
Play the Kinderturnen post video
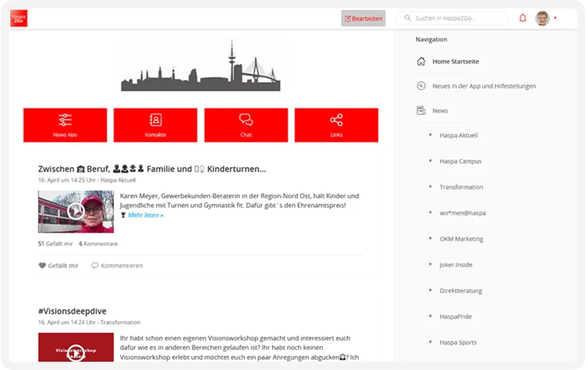76,210
